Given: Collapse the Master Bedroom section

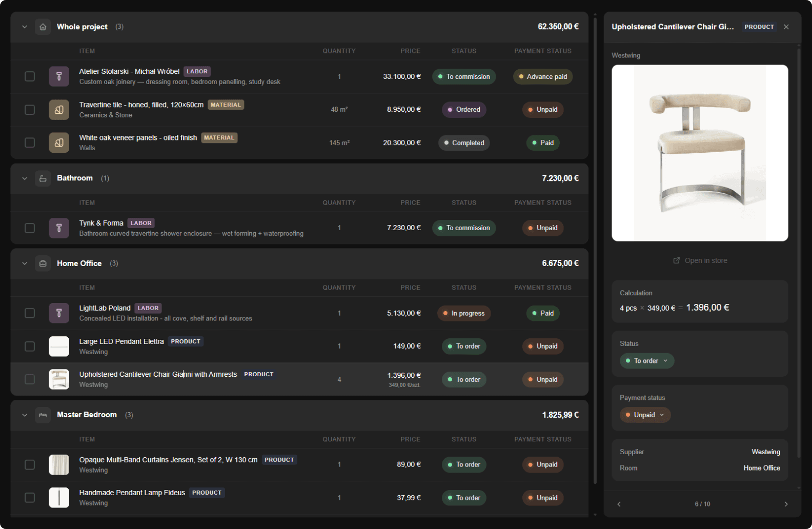Looking at the screenshot, I should click(25, 415).
